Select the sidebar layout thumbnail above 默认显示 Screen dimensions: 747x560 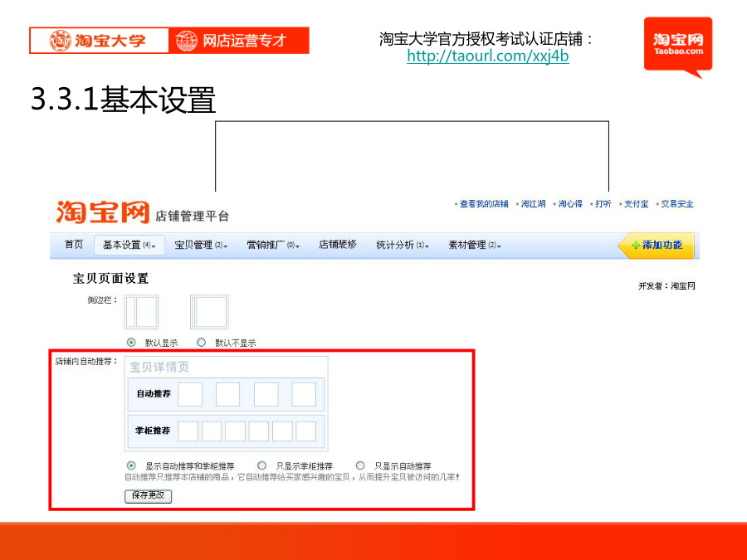141,312
